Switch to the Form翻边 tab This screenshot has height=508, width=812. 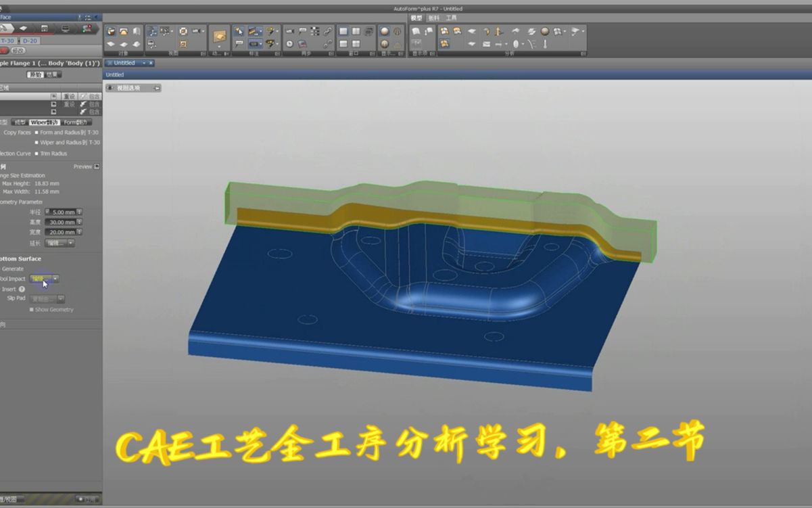(x=76, y=122)
